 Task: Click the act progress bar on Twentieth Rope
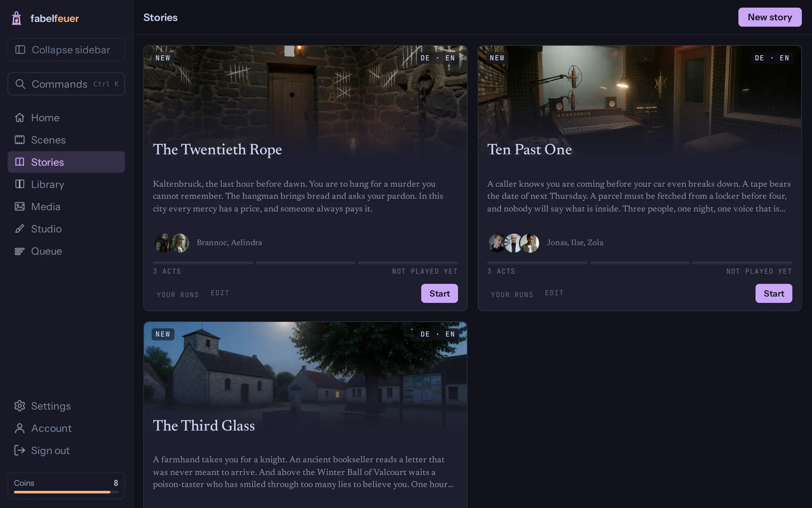pyautogui.click(x=305, y=263)
